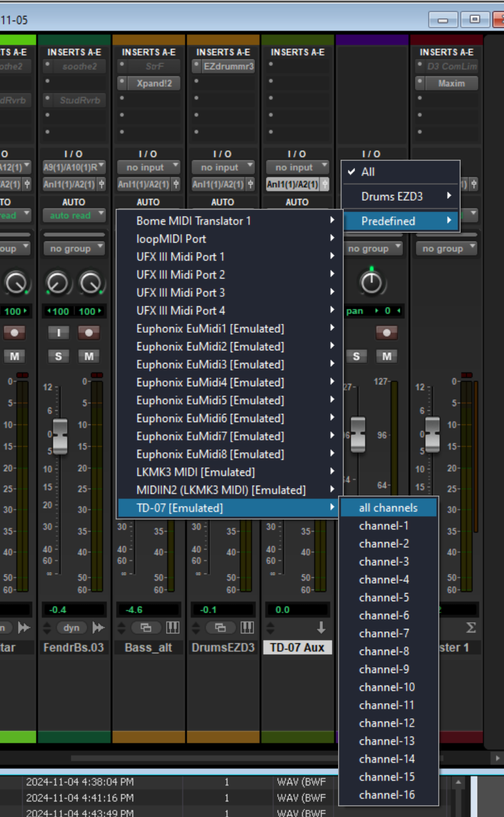Click the instrument track icon on Bass_alt
Viewport: 504px width, 817px height.
172,628
